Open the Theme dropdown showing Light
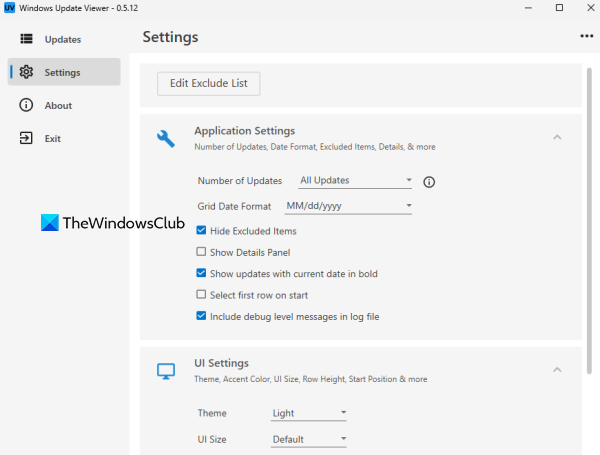The height and width of the screenshot is (455, 600). tap(308, 413)
